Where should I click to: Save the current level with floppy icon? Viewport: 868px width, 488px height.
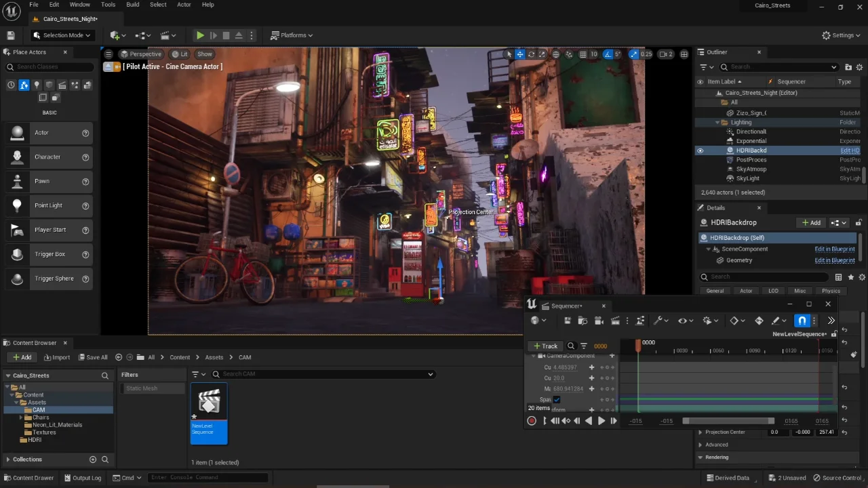coord(11,35)
